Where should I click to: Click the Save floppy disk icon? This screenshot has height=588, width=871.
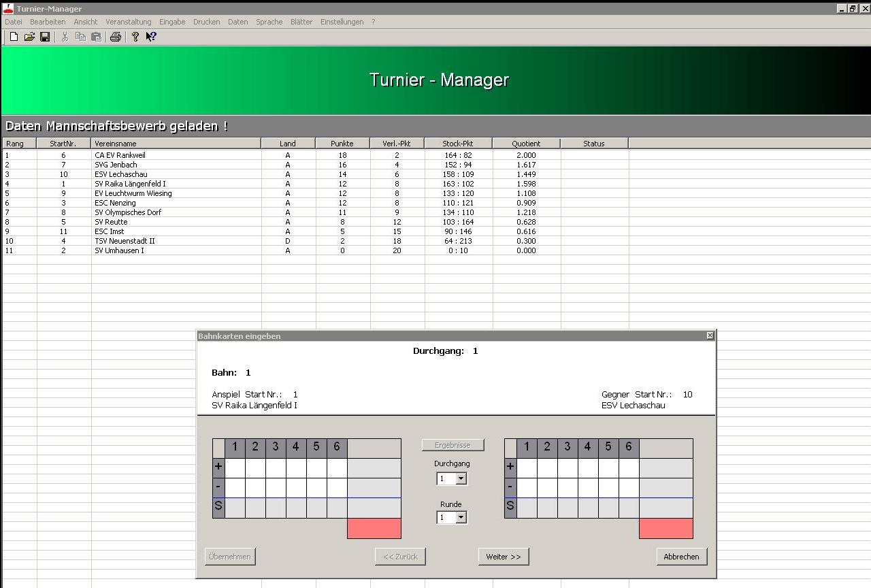click(x=45, y=37)
